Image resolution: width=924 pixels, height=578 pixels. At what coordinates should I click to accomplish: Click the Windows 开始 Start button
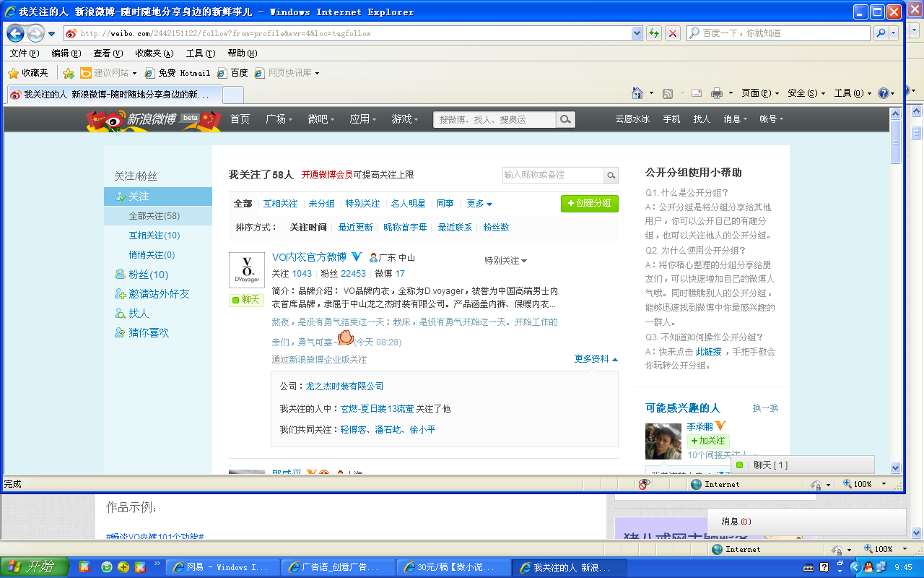(x=35, y=567)
